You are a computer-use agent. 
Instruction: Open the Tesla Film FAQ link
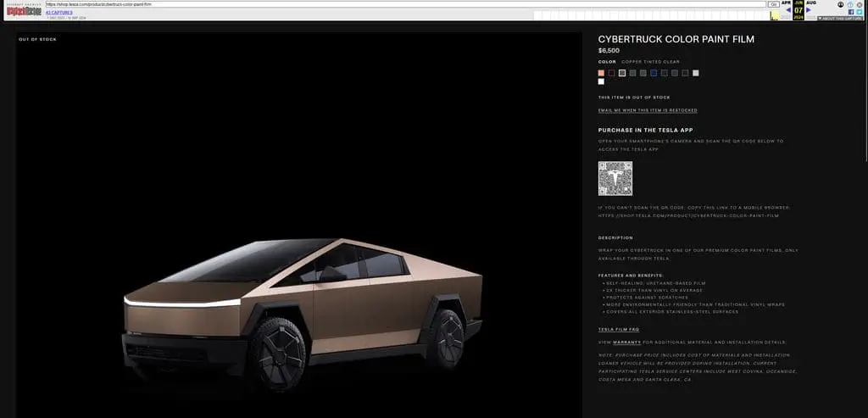click(619, 330)
